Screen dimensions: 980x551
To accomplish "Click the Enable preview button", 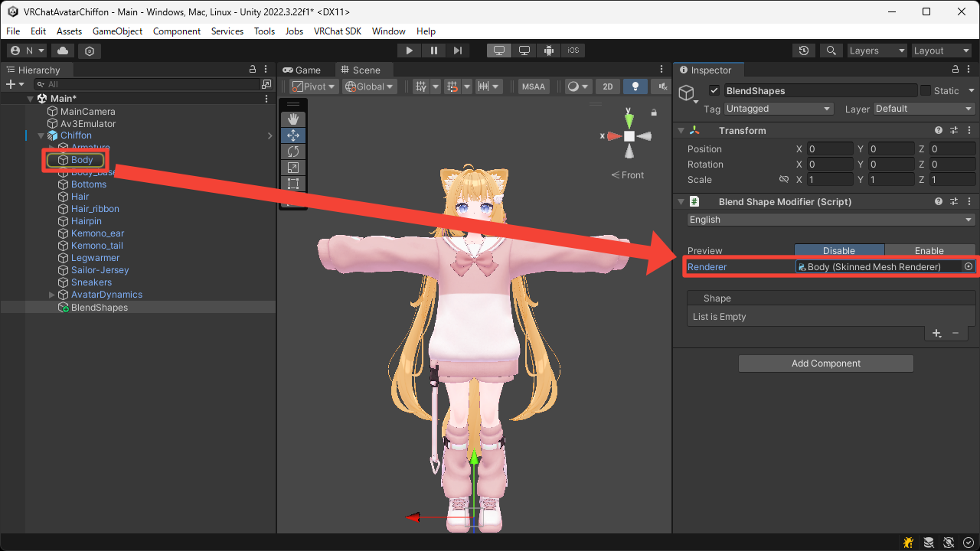I will [929, 250].
